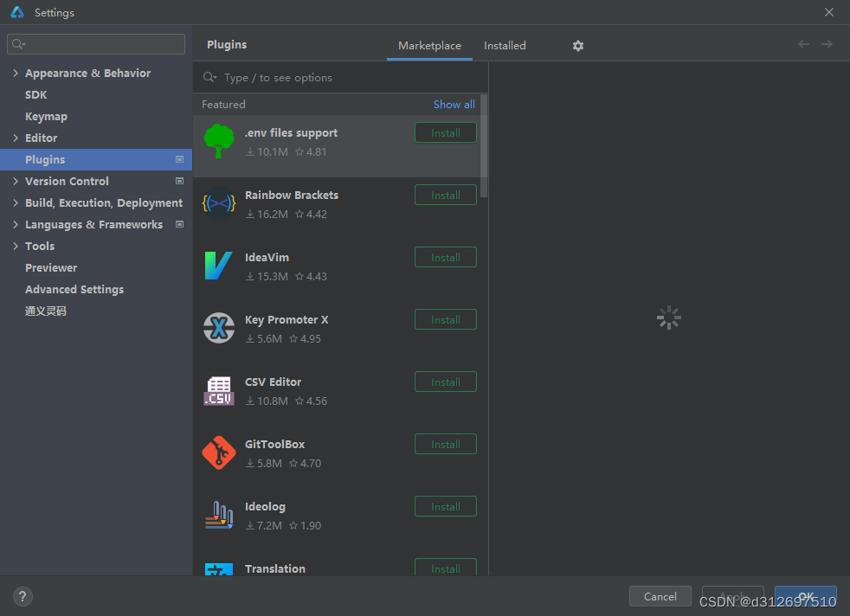Select the Key Promoter X plugin name
Viewport: 850px width, 616px height.
click(x=287, y=319)
